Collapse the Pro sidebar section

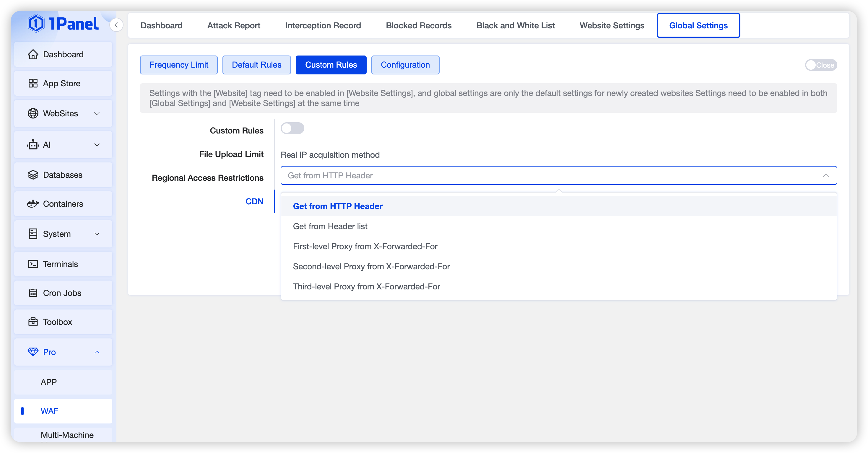[x=97, y=352]
